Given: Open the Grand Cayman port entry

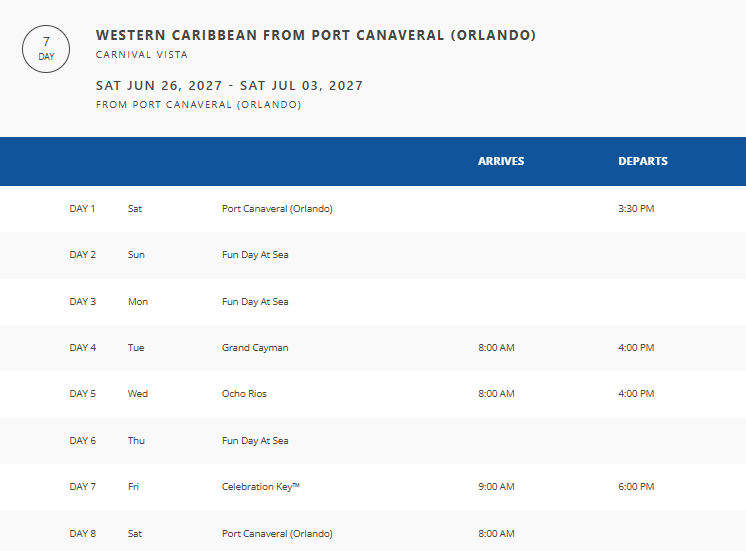Looking at the screenshot, I should tap(255, 348).
